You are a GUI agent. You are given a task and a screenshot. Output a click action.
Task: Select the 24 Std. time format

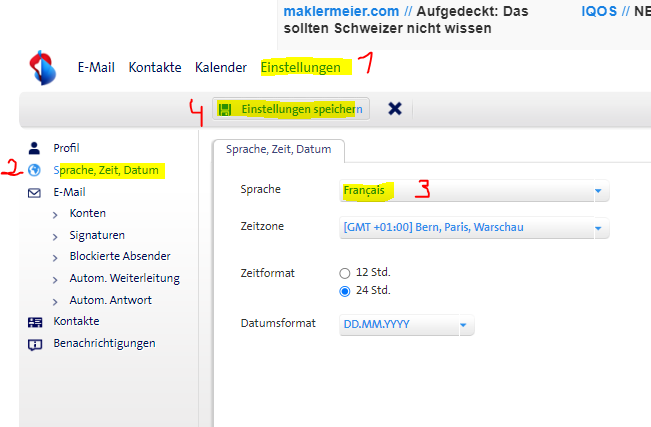(345, 291)
